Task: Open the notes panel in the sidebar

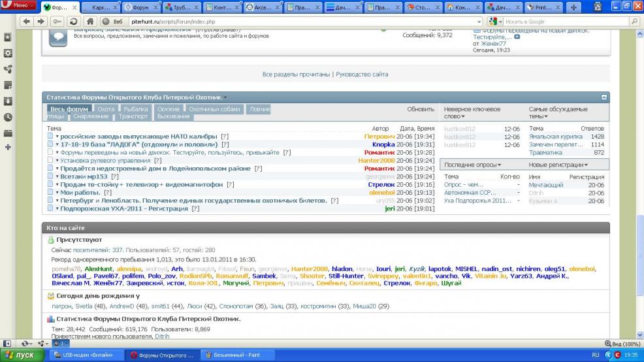Action: 8,85
